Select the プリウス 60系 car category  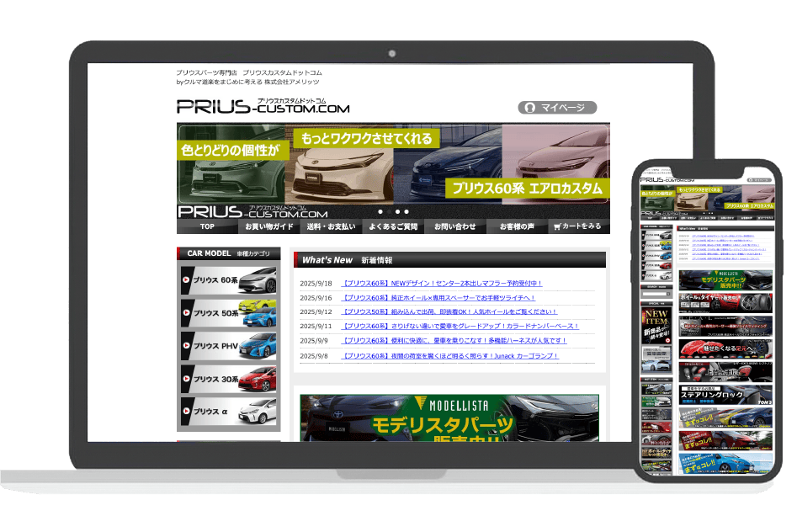click(x=229, y=279)
